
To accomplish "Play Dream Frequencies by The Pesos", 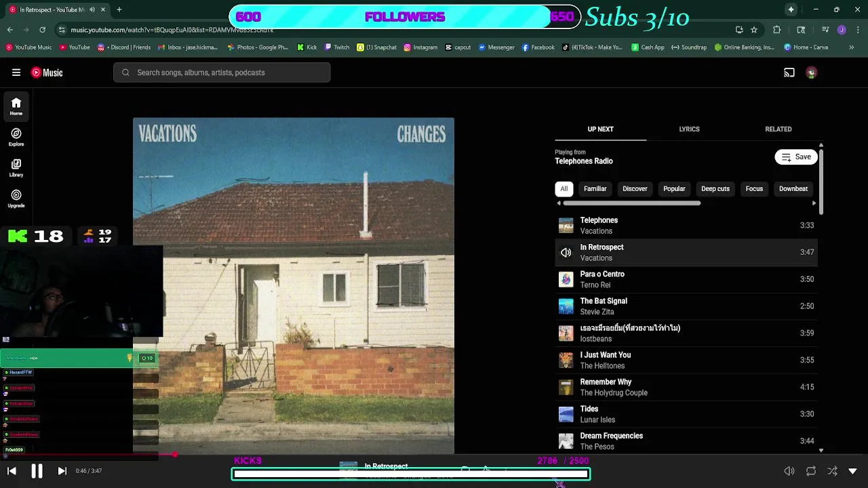I will click(x=686, y=441).
